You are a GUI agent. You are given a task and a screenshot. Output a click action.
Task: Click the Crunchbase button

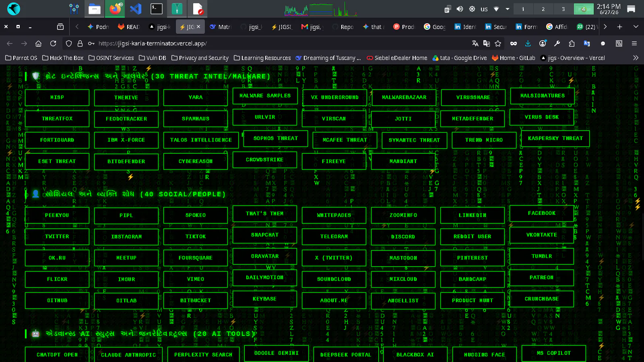point(542,299)
